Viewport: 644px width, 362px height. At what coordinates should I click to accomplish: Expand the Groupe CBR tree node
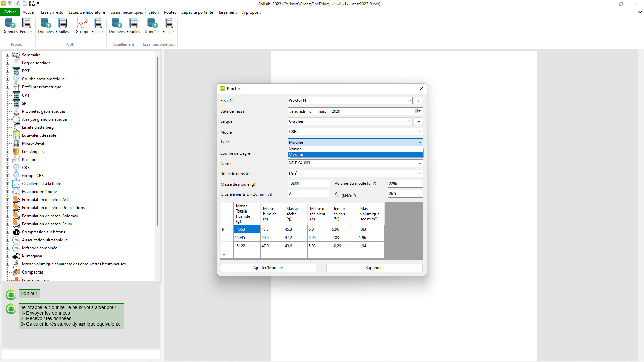[7, 176]
